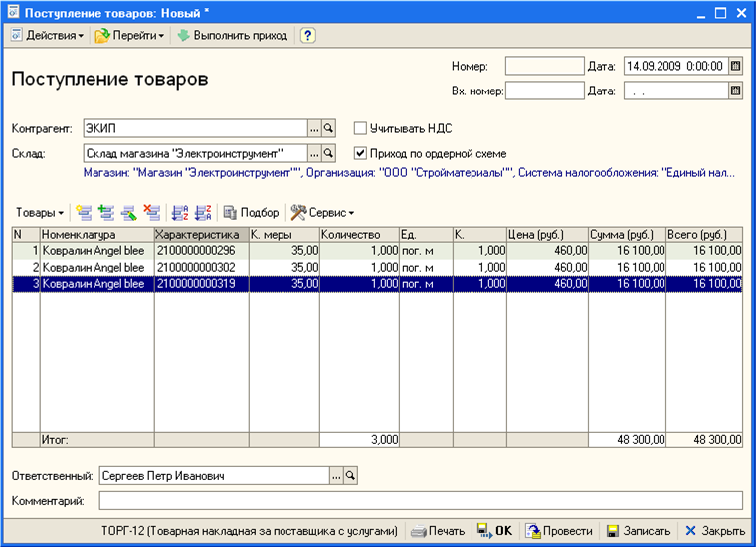This screenshot has width=756, height=547.
Task: Open selection list for Ответственный
Action: click(x=336, y=476)
